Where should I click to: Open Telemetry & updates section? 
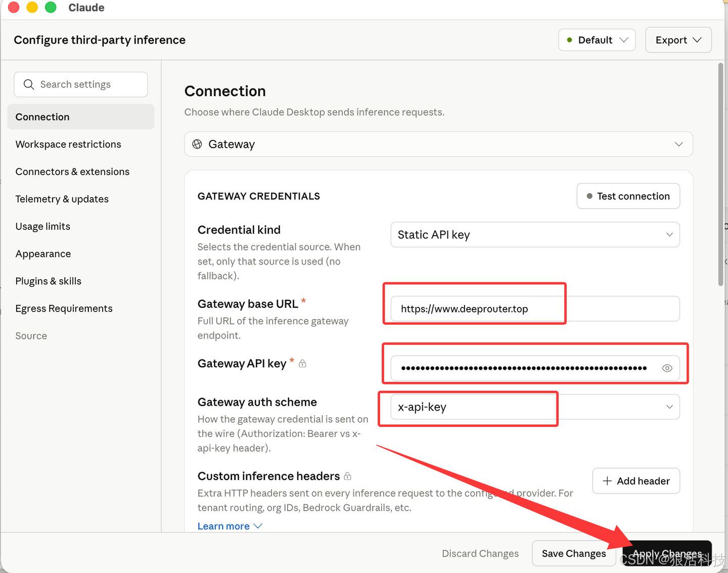[x=62, y=199]
